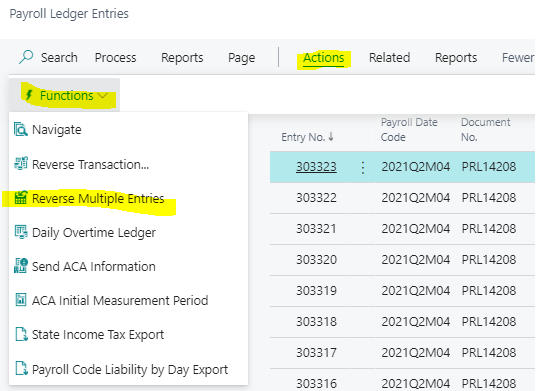540x391 pixels.
Task: Click the sort arrow beside Entry No.
Action: 331,137
